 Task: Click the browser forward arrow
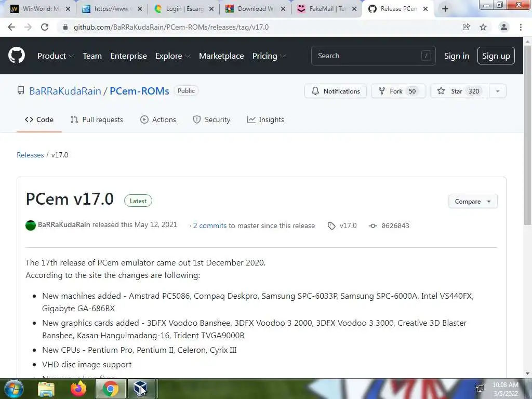[x=28, y=27]
